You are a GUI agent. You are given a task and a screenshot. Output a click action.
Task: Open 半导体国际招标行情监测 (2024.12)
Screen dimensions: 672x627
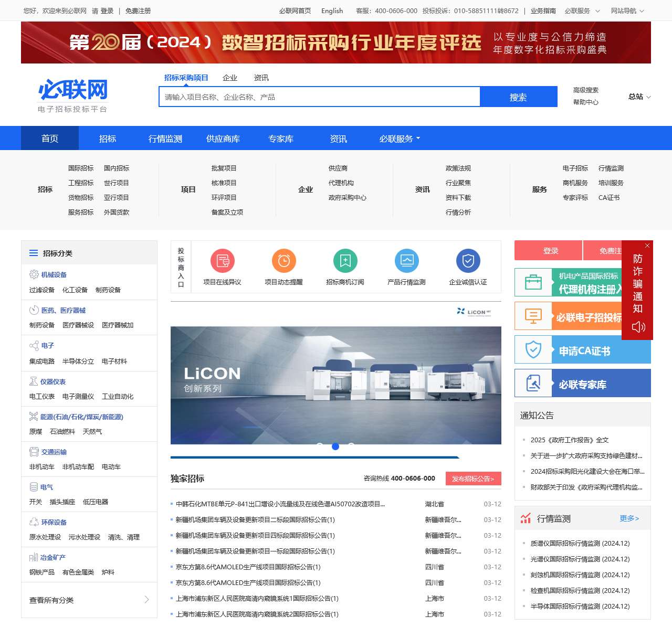[x=580, y=607]
